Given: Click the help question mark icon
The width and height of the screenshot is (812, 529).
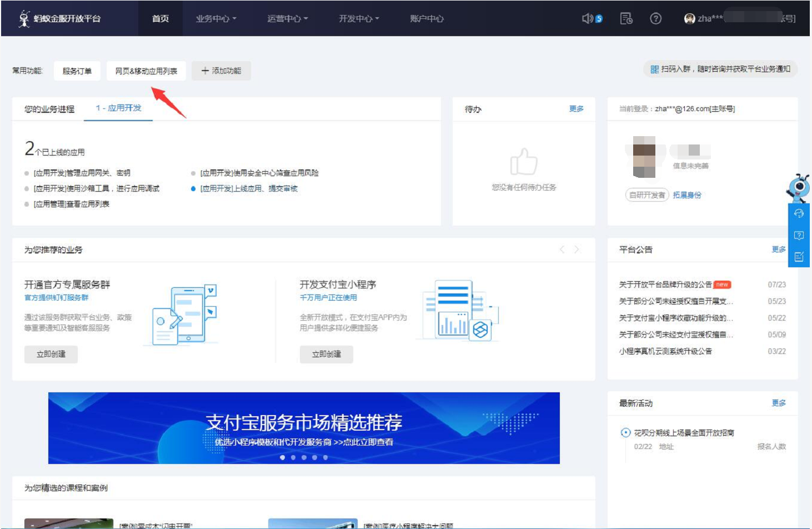Looking at the screenshot, I should [x=655, y=18].
